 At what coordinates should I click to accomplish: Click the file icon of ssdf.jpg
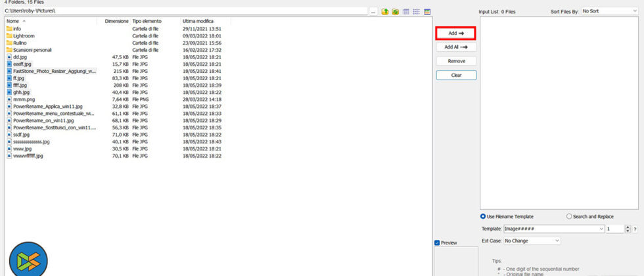tap(9, 134)
